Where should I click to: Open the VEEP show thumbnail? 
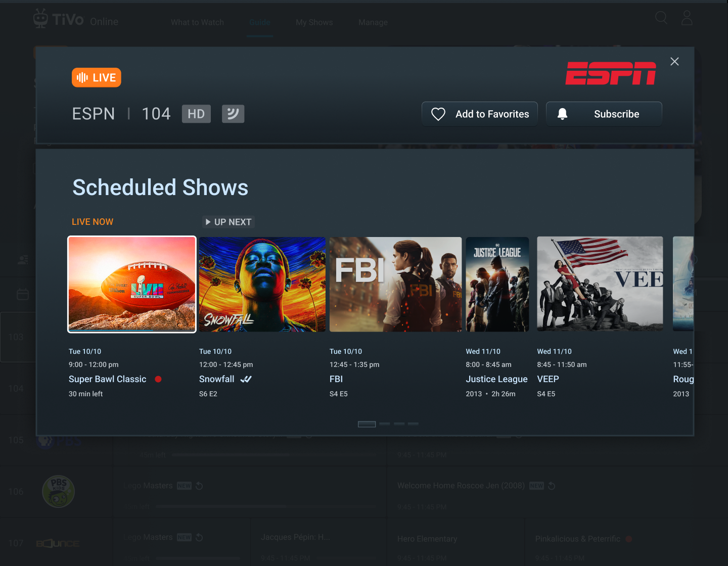pyautogui.click(x=600, y=284)
